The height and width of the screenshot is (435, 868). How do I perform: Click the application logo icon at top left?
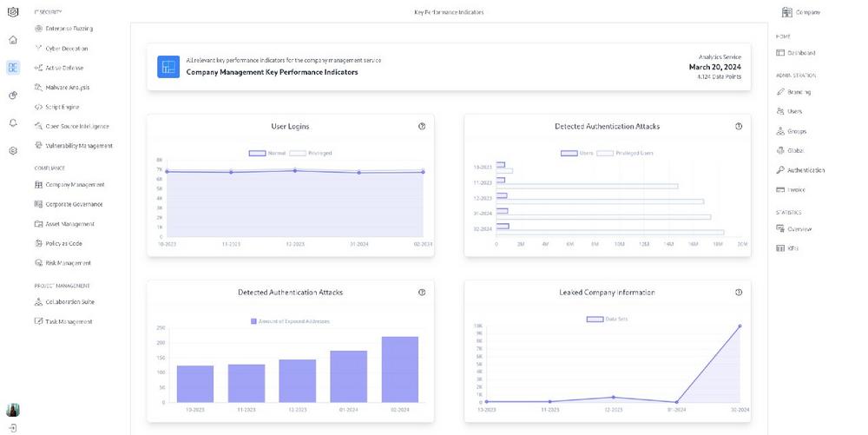[x=12, y=12]
